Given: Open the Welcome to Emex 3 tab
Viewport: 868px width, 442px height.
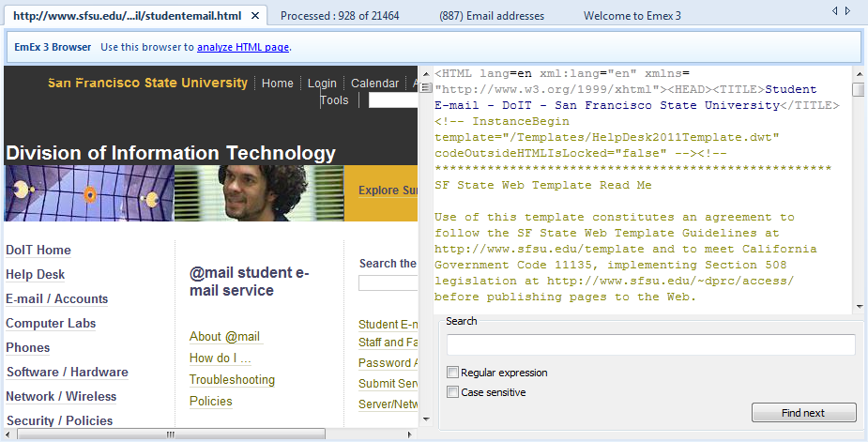Looking at the screenshot, I should pyautogui.click(x=632, y=16).
